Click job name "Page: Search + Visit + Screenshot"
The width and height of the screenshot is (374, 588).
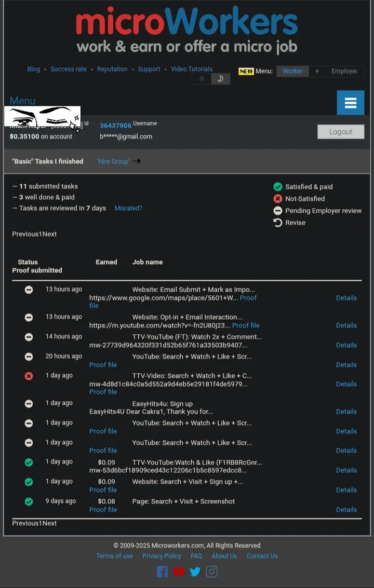tap(183, 501)
